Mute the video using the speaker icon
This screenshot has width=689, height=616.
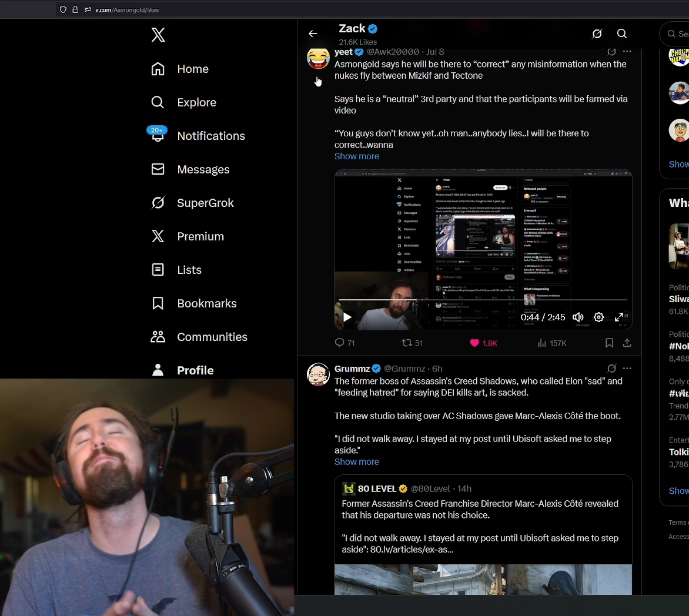pos(578,317)
